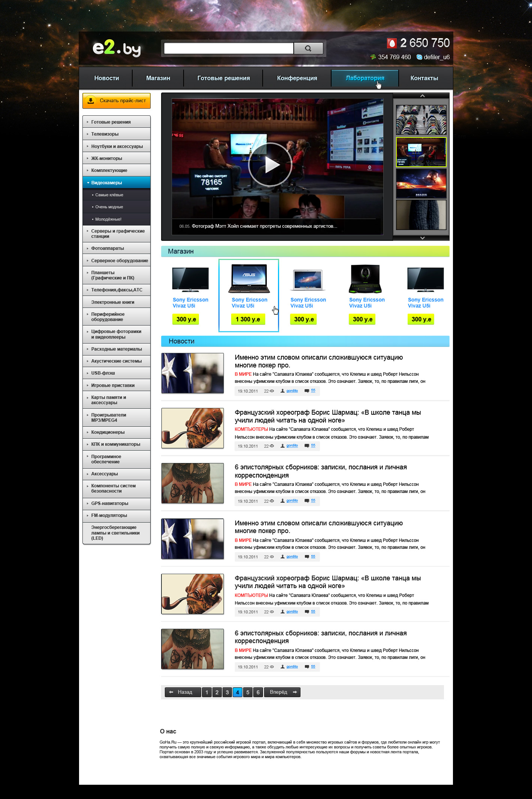Click the Alienware laptop product image
This screenshot has width=532, height=799.
point(365,279)
